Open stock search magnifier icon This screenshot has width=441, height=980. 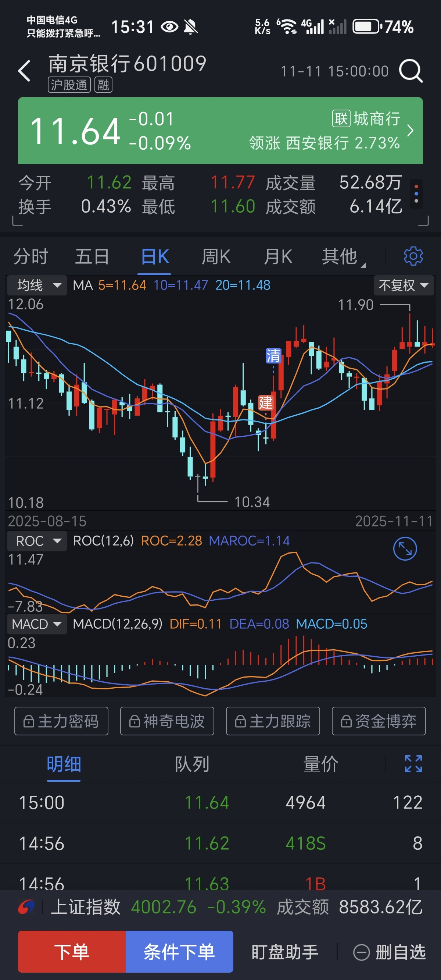(410, 71)
